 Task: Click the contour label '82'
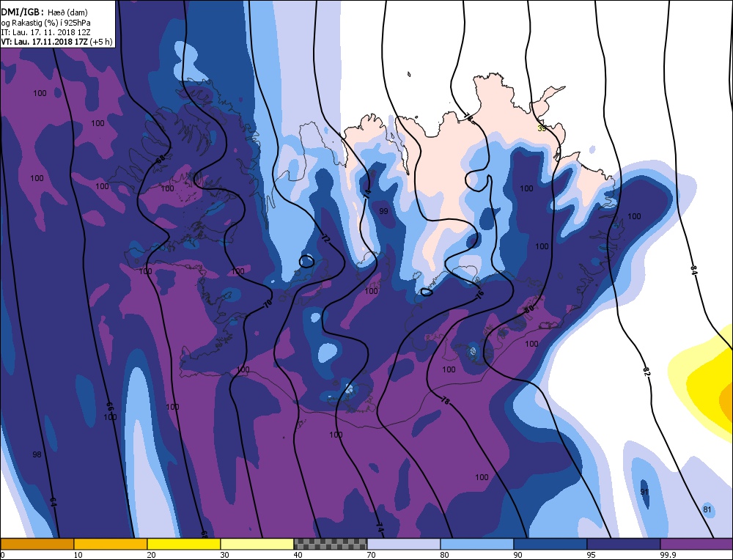[646, 372]
